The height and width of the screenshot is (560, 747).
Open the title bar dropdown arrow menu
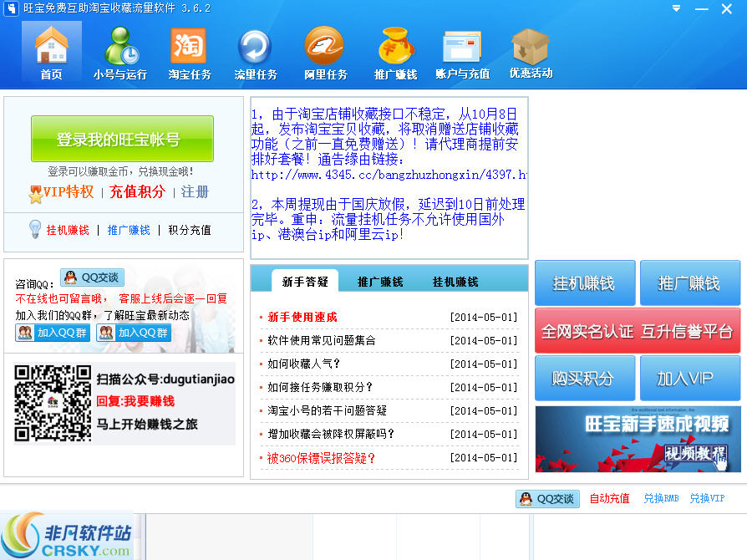coord(676,8)
